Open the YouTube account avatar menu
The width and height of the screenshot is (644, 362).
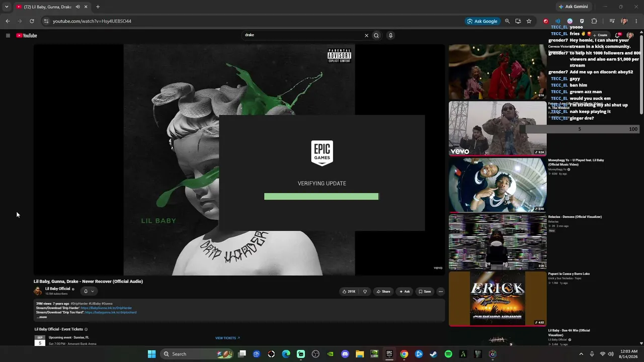[x=630, y=35]
